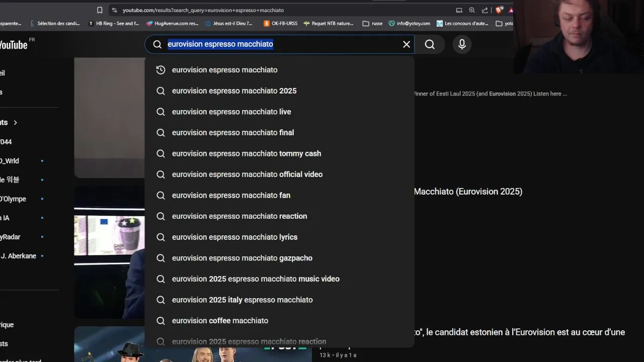
Task: Select suggestion 'eurovision espresso macchiato 2025'
Action: pyautogui.click(x=279, y=91)
